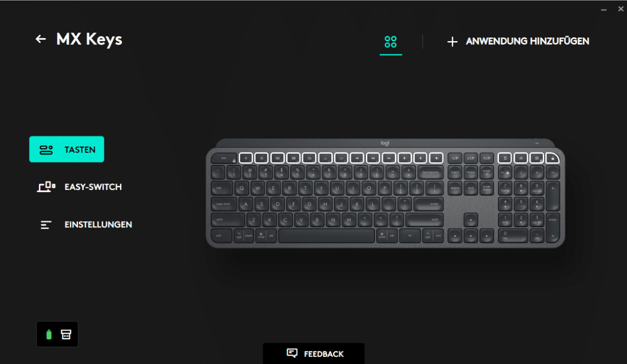Select the brightness down key on the keyboard

(246, 158)
